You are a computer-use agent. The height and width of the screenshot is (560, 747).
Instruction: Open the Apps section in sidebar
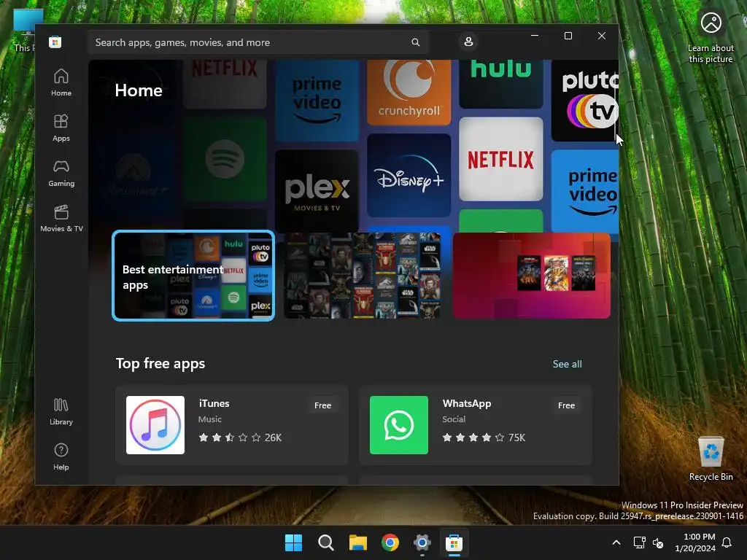tap(61, 128)
